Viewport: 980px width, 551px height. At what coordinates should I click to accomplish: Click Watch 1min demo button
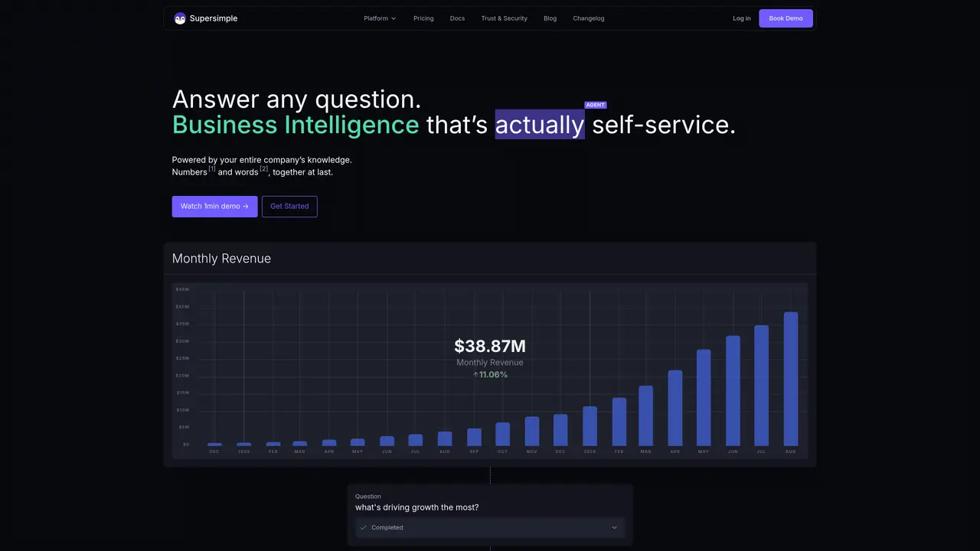point(214,207)
